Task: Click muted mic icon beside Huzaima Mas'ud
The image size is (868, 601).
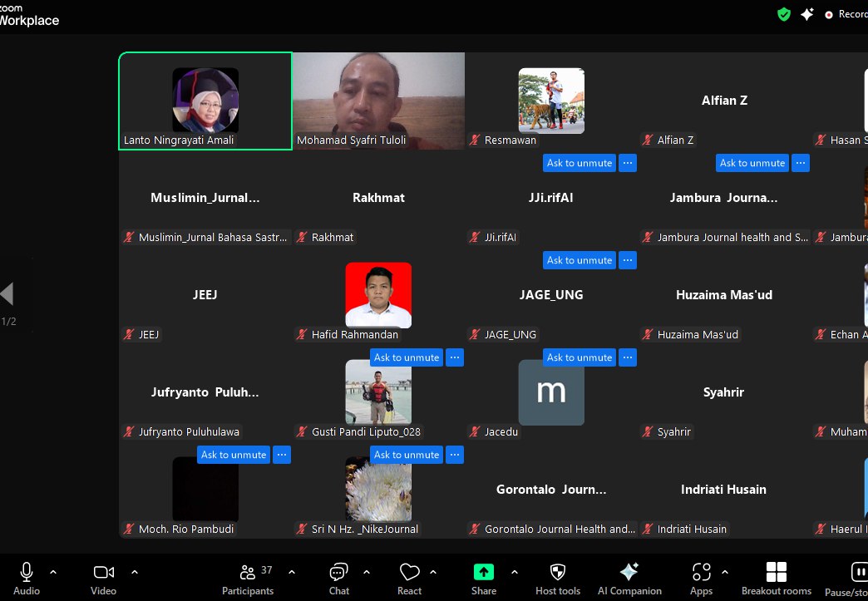Action: pyautogui.click(x=648, y=334)
